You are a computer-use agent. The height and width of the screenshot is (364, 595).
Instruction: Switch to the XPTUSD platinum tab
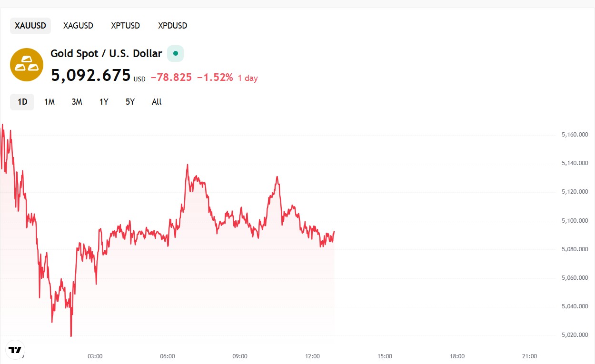pyautogui.click(x=125, y=26)
